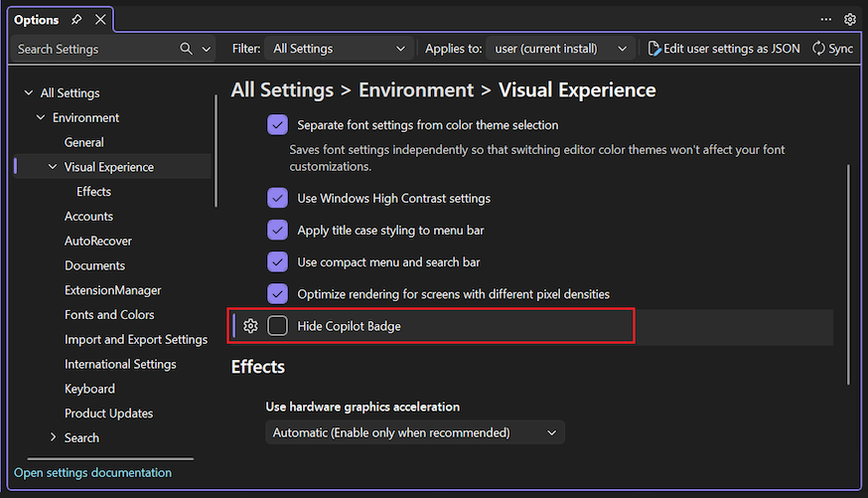
Task: Click Edit user settings as JSON
Action: tap(723, 49)
